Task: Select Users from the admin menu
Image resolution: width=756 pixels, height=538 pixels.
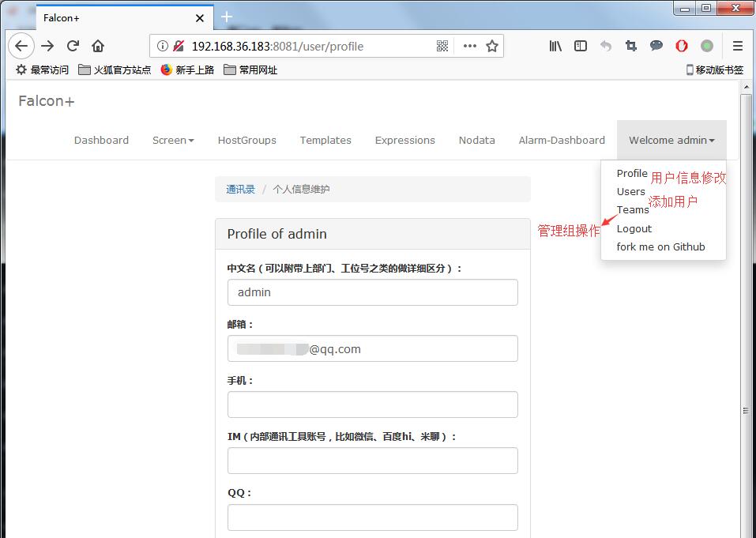Action: pos(630,191)
